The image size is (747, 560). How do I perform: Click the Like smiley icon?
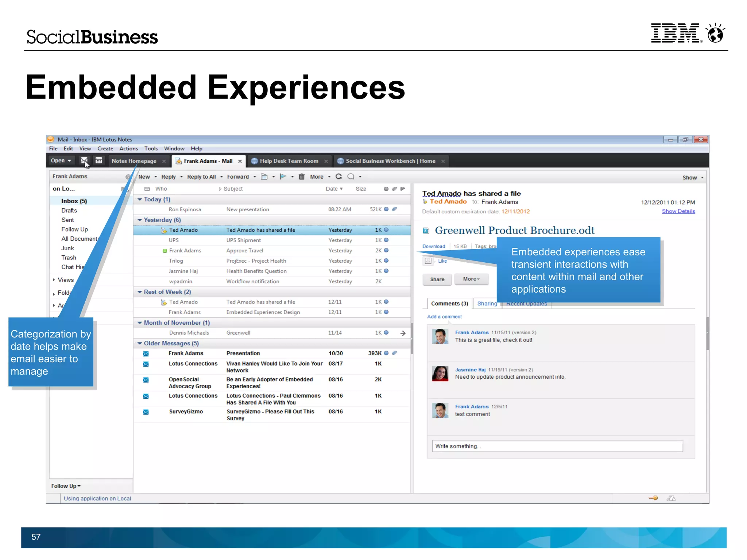[x=428, y=261]
